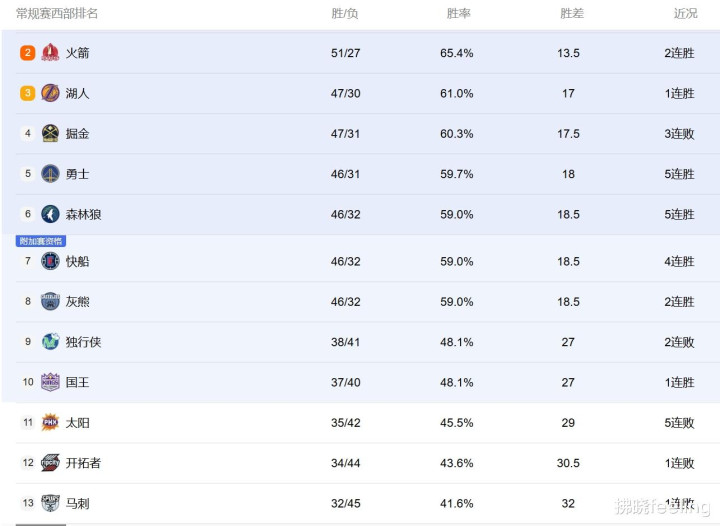Select the 胜率 column header
The width and height of the screenshot is (720, 526).
pyautogui.click(x=458, y=13)
